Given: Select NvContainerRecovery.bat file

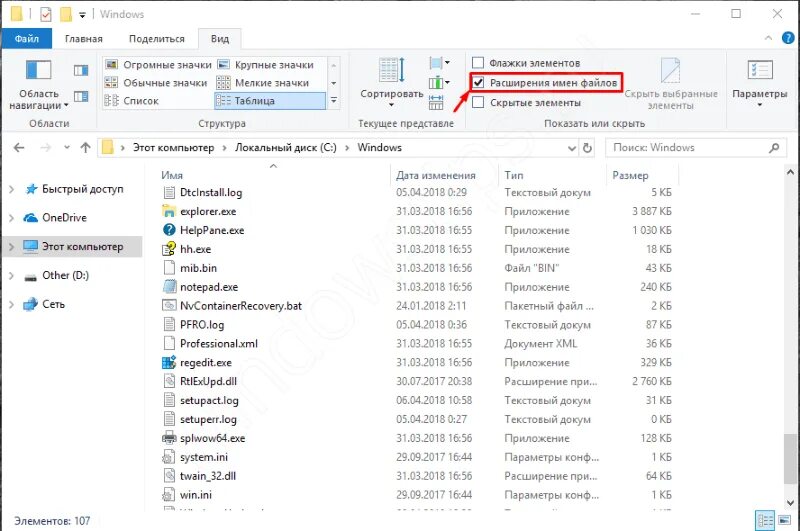Looking at the screenshot, I should (241, 306).
